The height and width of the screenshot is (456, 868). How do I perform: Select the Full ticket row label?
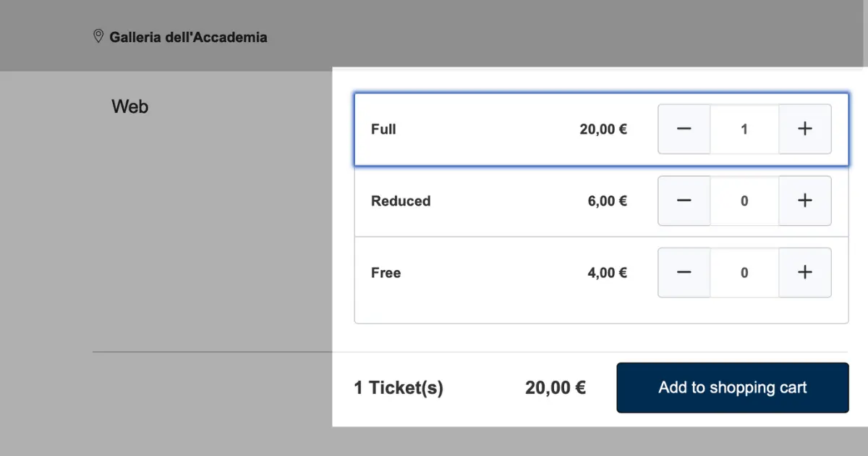pyautogui.click(x=383, y=130)
